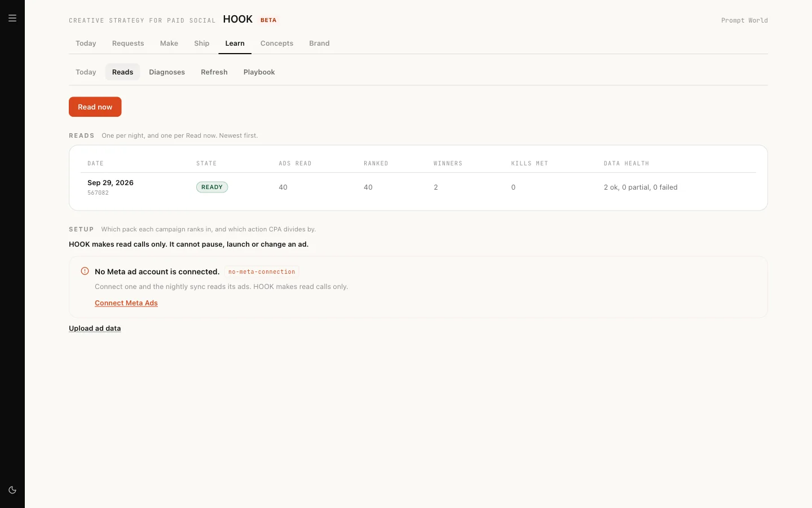Click the kills met value 0
Image resolution: width=812 pixels, height=508 pixels.
(x=513, y=187)
